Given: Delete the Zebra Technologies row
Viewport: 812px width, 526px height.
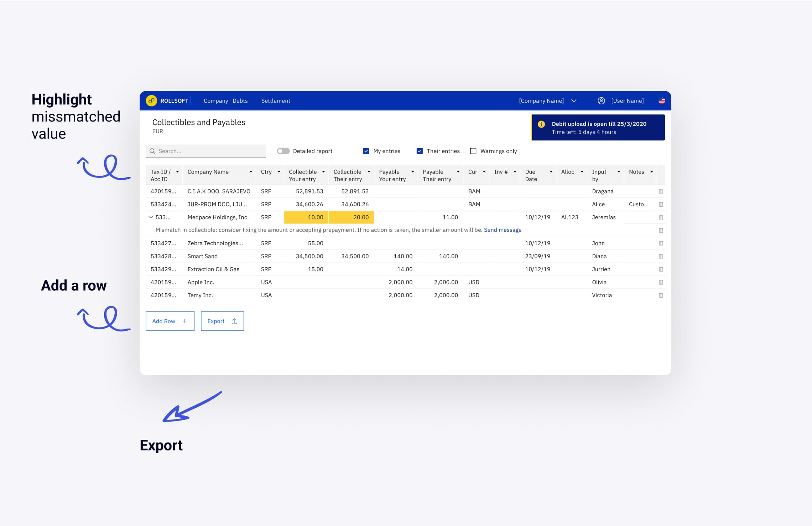Looking at the screenshot, I should [x=661, y=243].
